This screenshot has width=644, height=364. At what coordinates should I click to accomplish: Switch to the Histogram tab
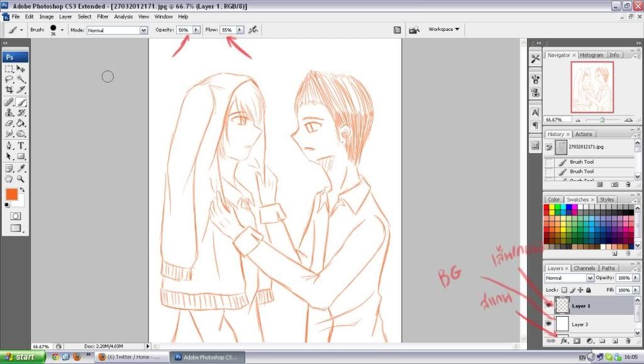pos(591,55)
